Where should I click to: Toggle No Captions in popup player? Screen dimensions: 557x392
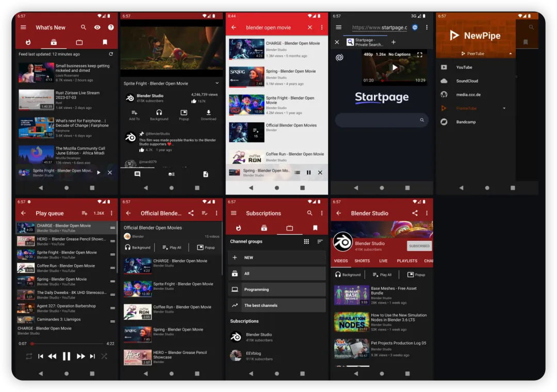point(399,54)
